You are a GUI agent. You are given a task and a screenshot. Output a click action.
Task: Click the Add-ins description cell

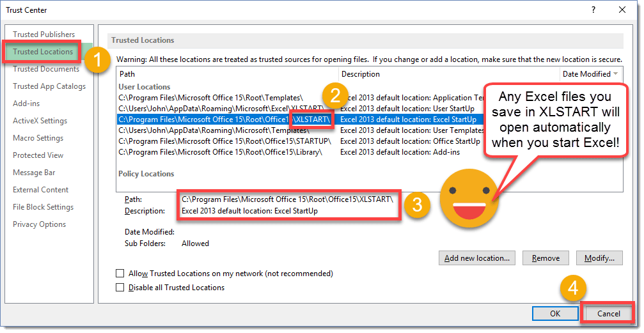pyautogui.click(x=400, y=152)
